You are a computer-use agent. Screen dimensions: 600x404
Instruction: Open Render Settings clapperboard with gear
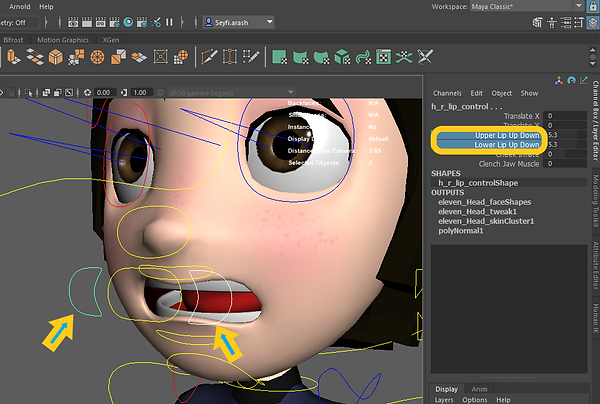tap(114, 22)
